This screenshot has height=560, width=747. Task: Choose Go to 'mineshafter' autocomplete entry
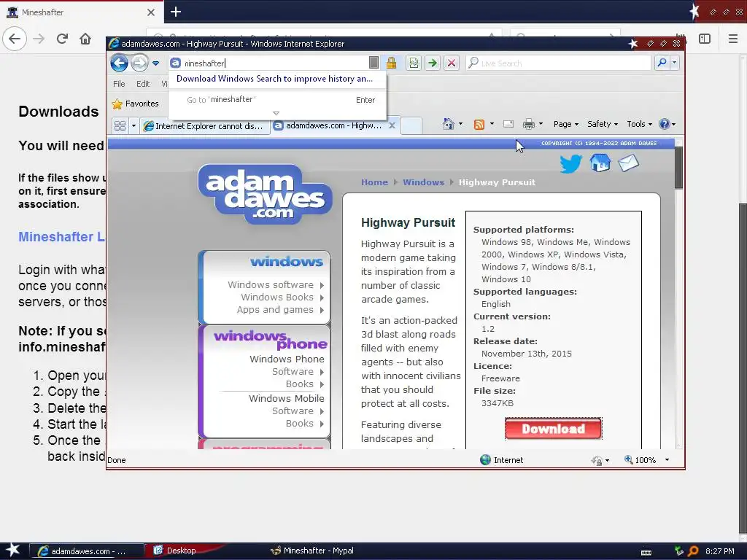pos(278,99)
